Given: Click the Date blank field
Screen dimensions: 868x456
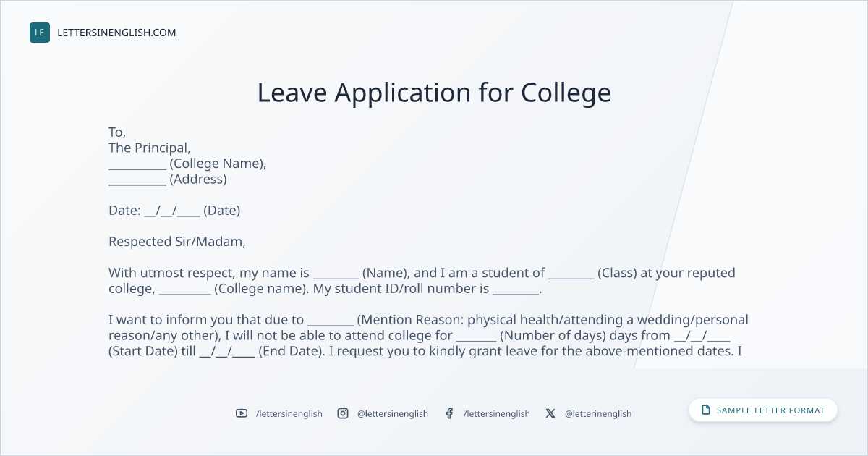Looking at the screenshot, I should click(172, 211).
